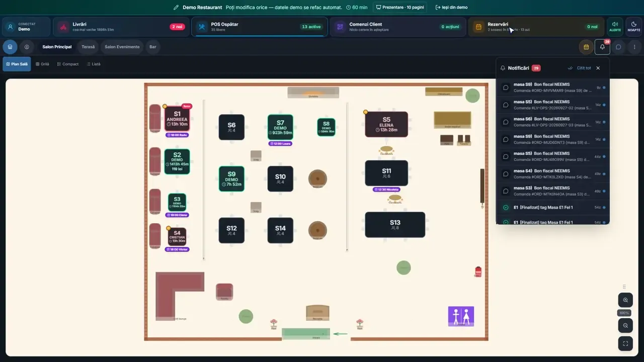Open the Salon Evenimente tab

click(122, 47)
